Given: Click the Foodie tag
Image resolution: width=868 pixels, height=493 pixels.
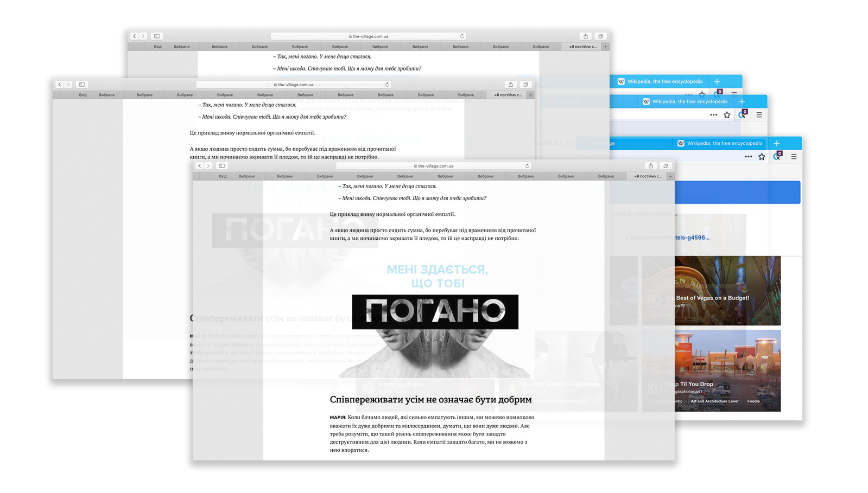Looking at the screenshot, I should click(753, 401).
